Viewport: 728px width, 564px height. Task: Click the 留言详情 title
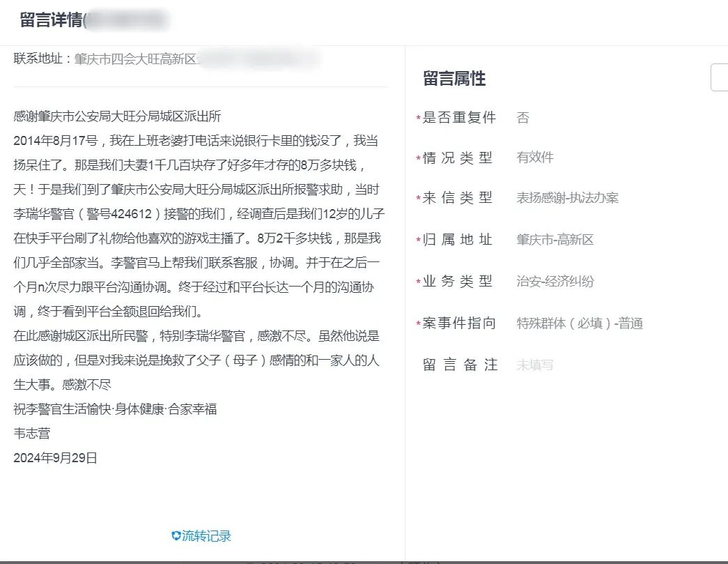51,20
